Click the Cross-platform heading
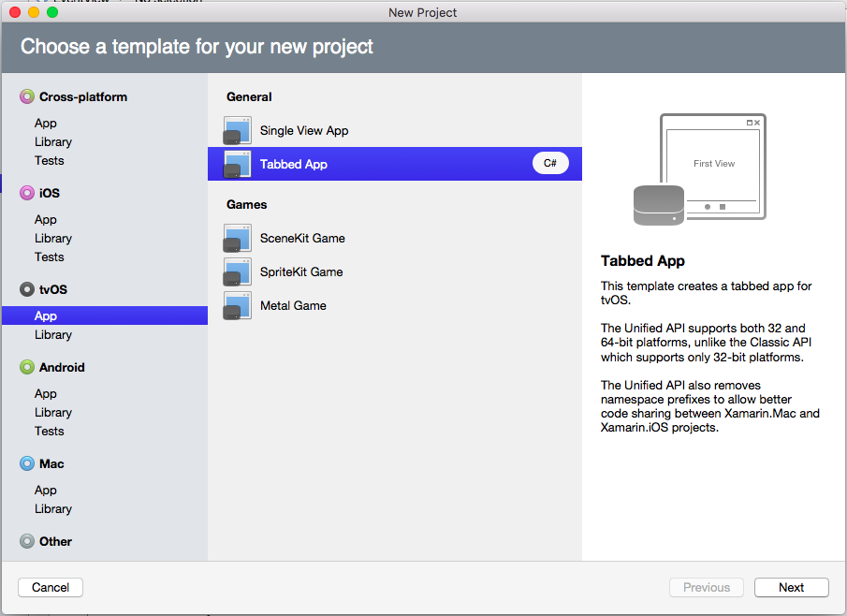This screenshot has height=616, width=847. click(83, 96)
